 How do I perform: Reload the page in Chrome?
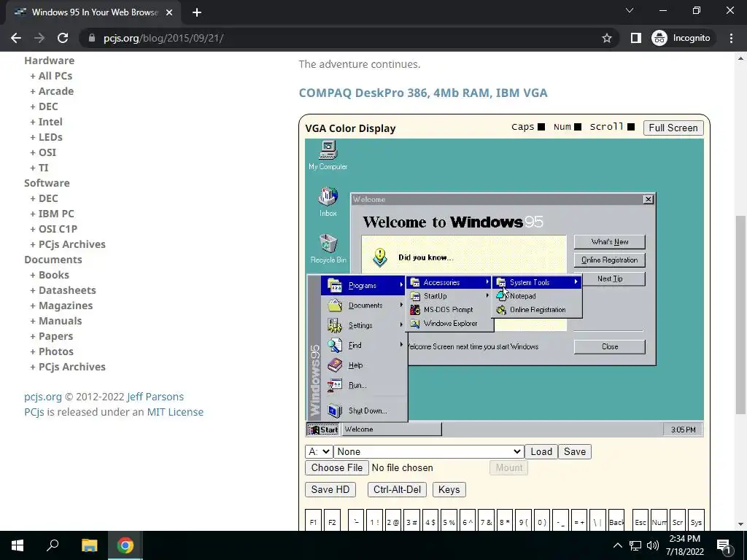63,38
